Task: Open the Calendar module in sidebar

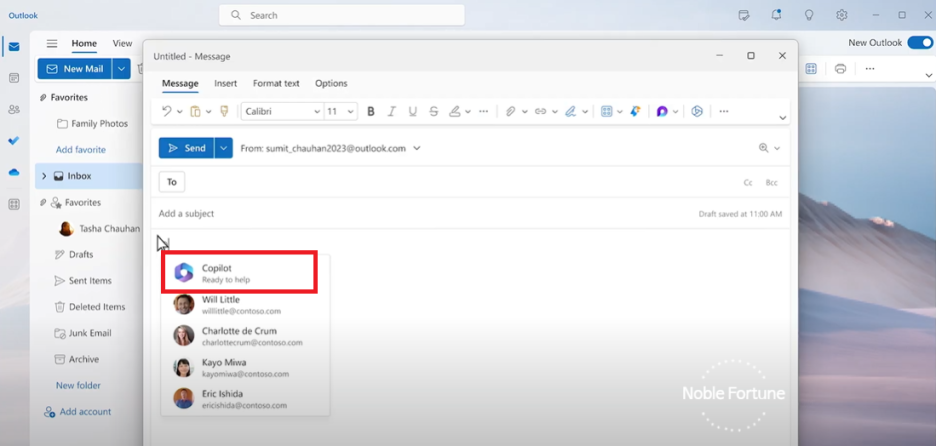Action: 14,78
